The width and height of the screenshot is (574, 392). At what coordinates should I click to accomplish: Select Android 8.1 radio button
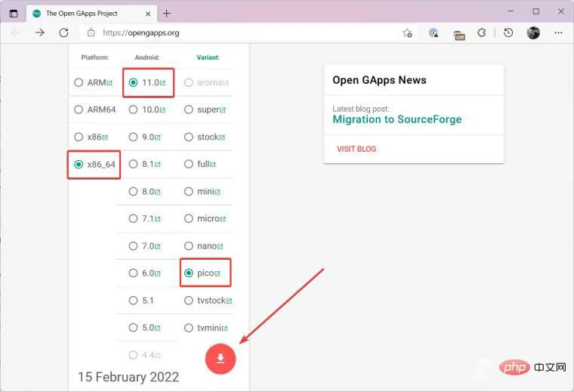pyautogui.click(x=133, y=164)
